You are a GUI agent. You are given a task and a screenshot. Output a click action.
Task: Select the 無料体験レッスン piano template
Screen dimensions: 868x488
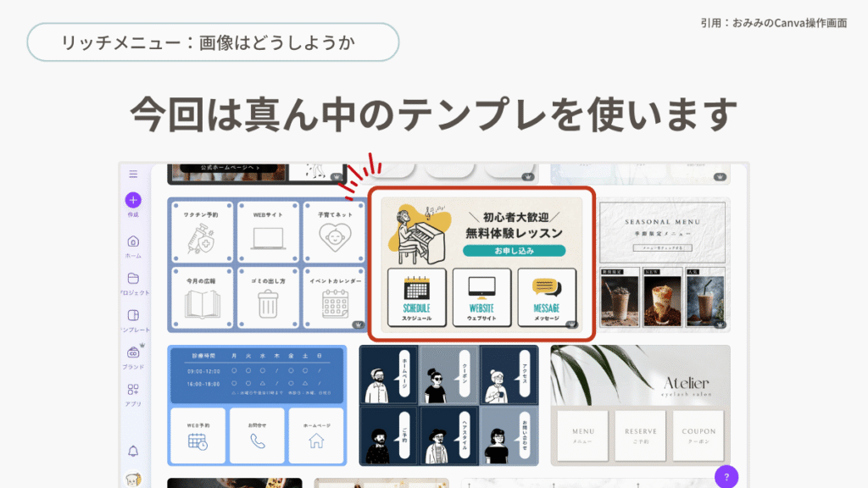point(481,263)
